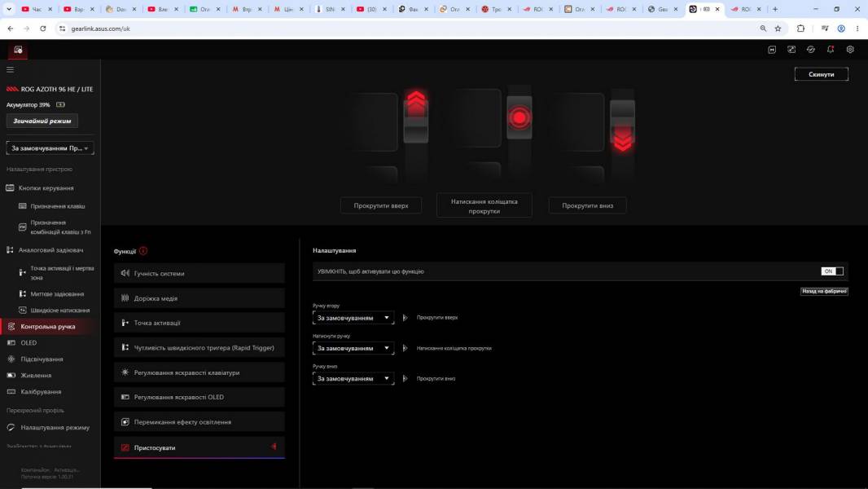
Task: Select Гучність системи function
Action: 199,274
